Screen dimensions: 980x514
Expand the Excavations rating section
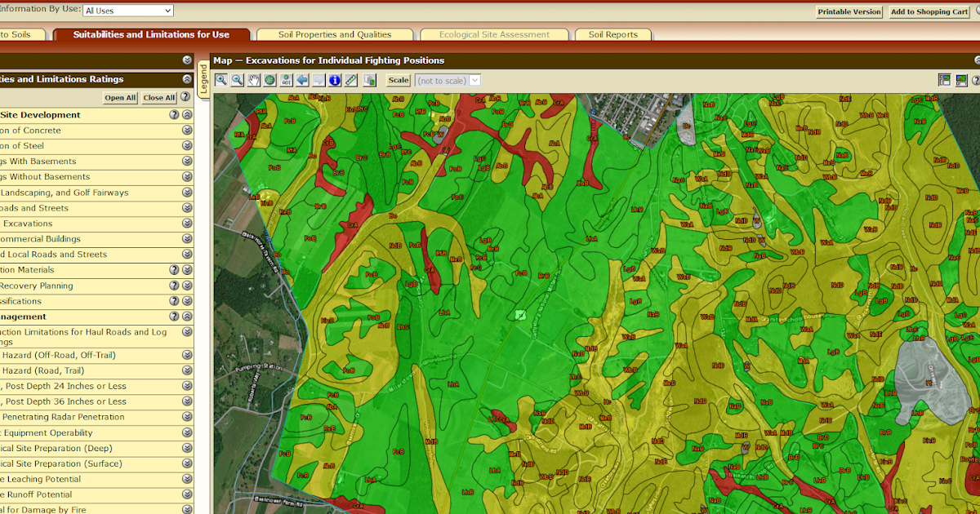tap(186, 224)
